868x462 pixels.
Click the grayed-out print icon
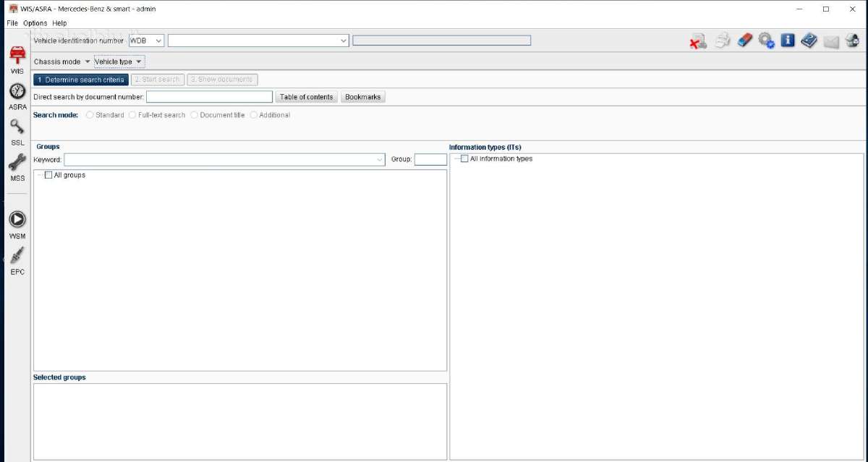[x=723, y=40]
